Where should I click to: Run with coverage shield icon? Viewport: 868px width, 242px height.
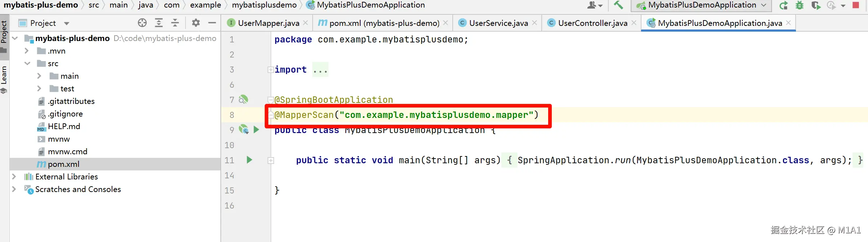point(816,5)
